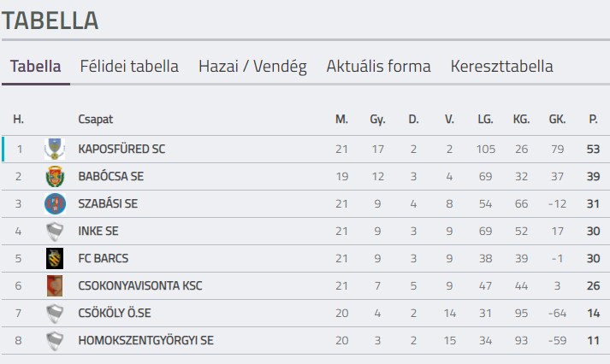Select the active Tabella tab

point(36,67)
